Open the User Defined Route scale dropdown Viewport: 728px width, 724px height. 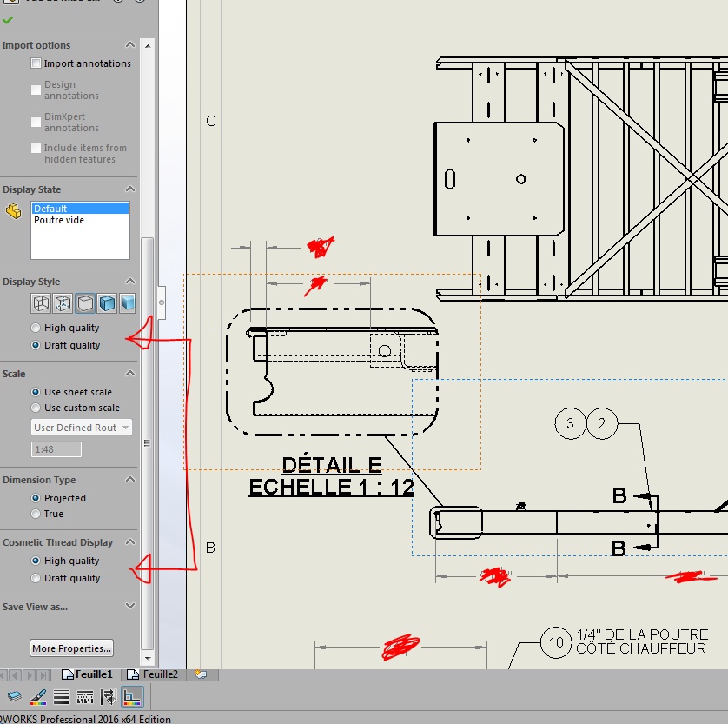pyautogui.click(x=82, y=428)
